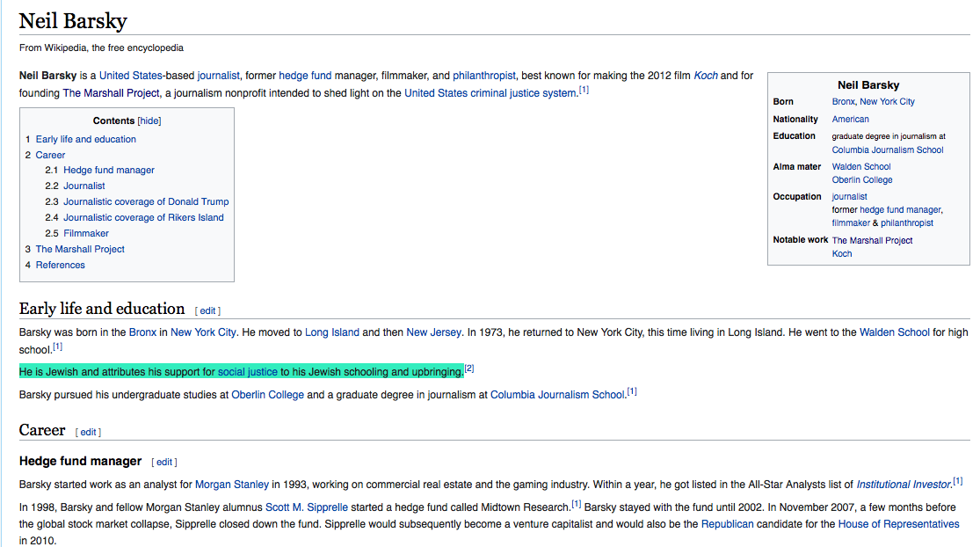Open the italic 'Koch' film link
Viewport: 980px width, 547px height.
(x=706, y=76)
